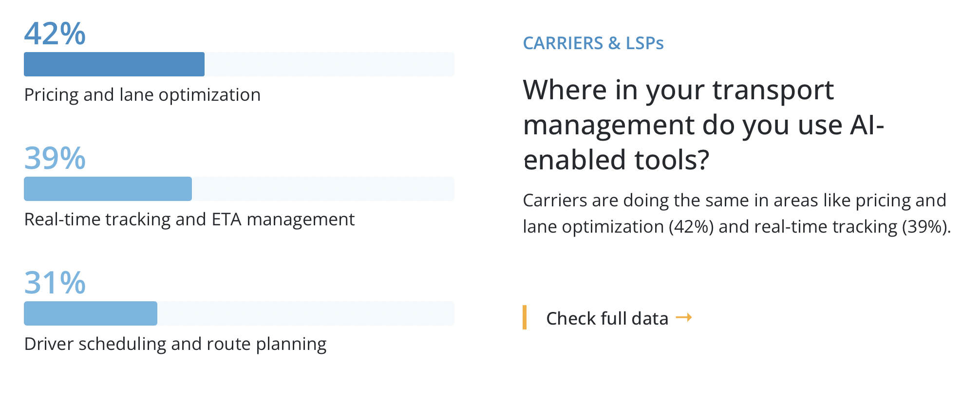Select the large 31% figure above the bar
Screen dimensions: 980x402
(x=55, y=283)
